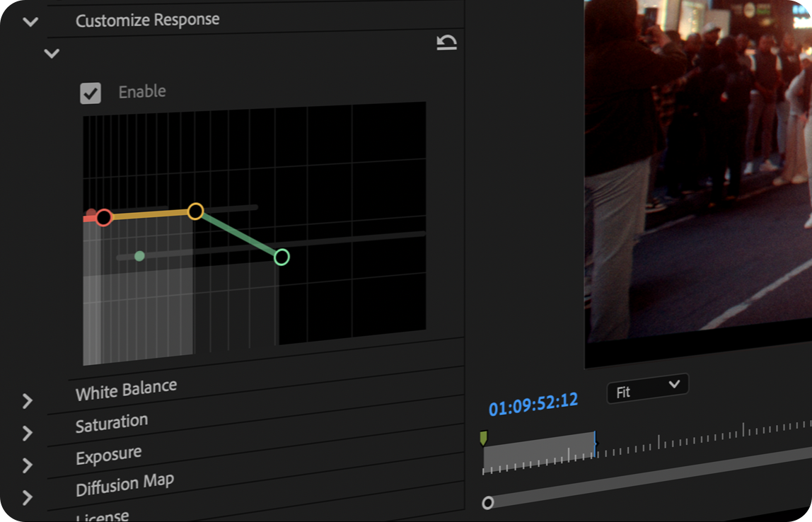Click the green playhead marker above the timeline
This screenshot has height=522, width=812.
point(485,436)
